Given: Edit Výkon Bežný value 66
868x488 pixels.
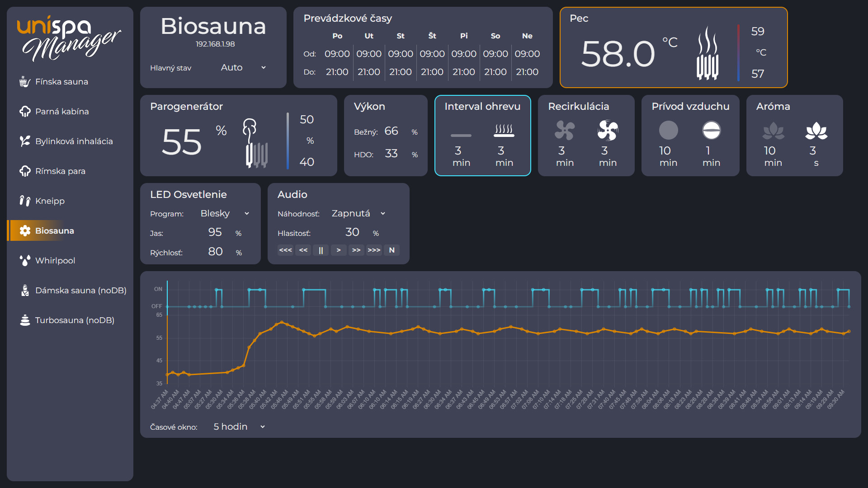Looking at the screenshot, I should click(x=391, y=131).
